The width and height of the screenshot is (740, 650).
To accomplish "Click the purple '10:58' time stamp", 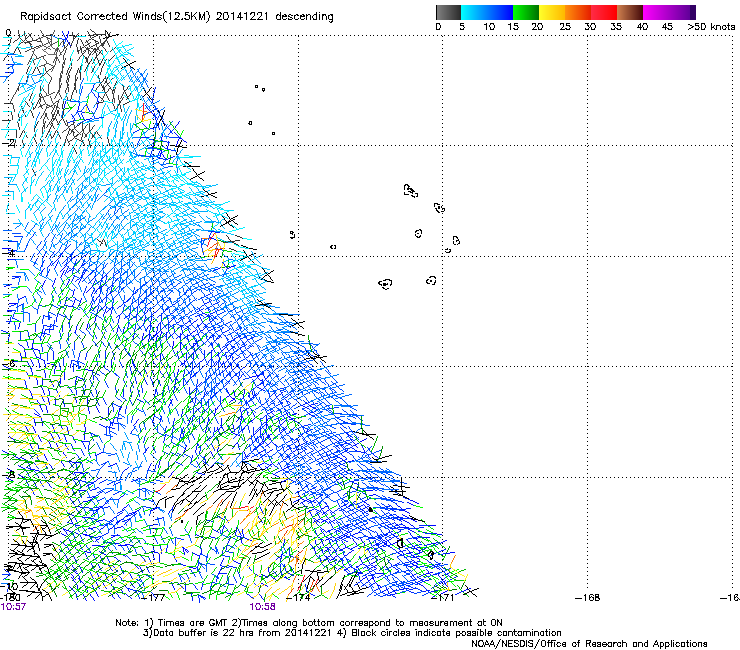I will tap(262, 607).
